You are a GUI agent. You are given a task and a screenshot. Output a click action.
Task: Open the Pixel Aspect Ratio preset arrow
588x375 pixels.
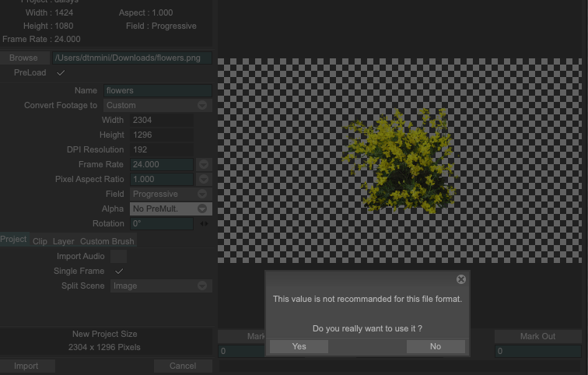204,179
